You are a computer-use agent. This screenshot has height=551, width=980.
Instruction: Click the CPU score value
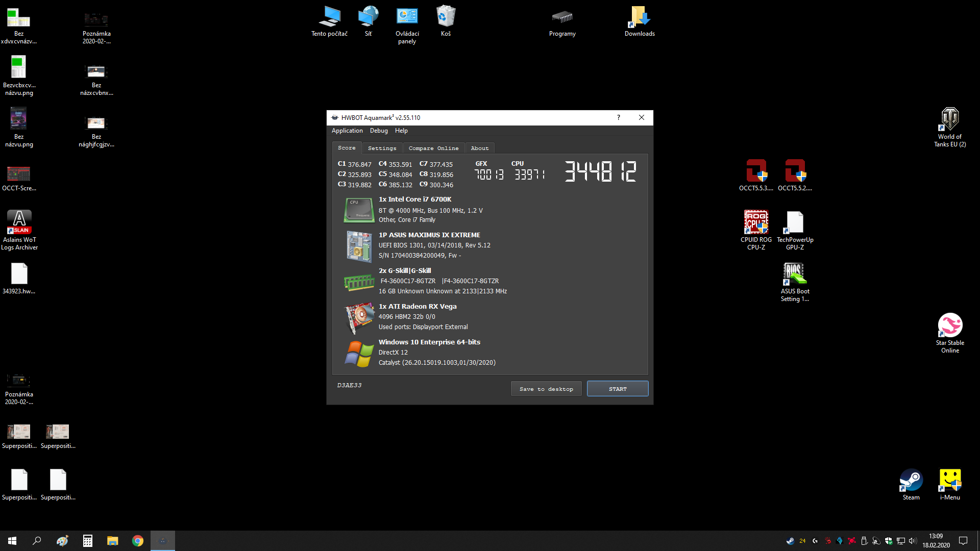(530, 174)
